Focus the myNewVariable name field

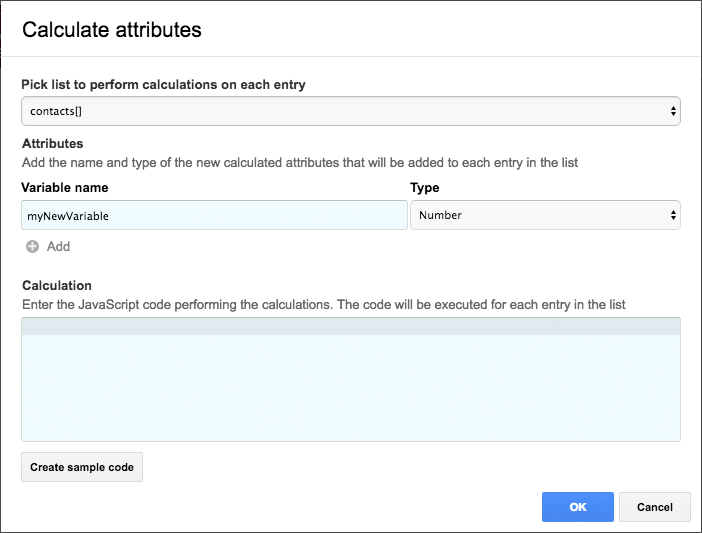pos(214,215)
